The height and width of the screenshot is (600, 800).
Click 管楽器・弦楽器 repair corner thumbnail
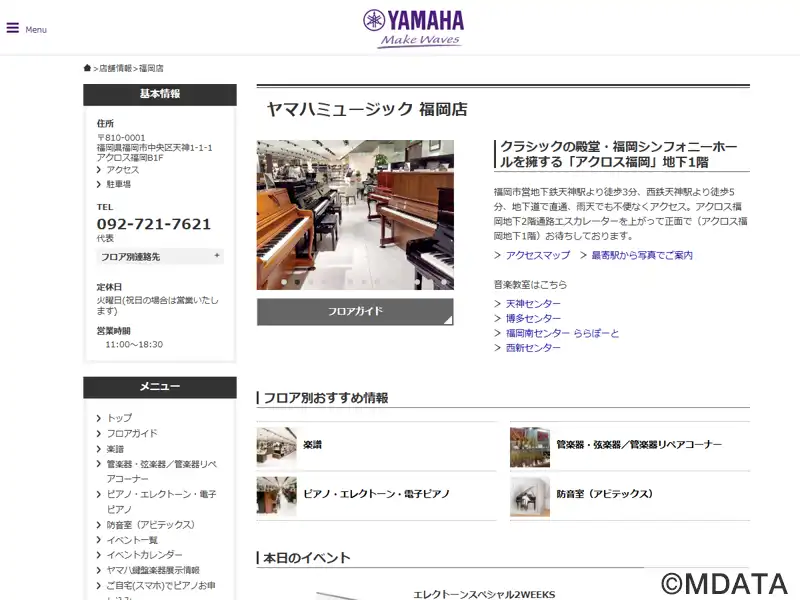(530, 447)
